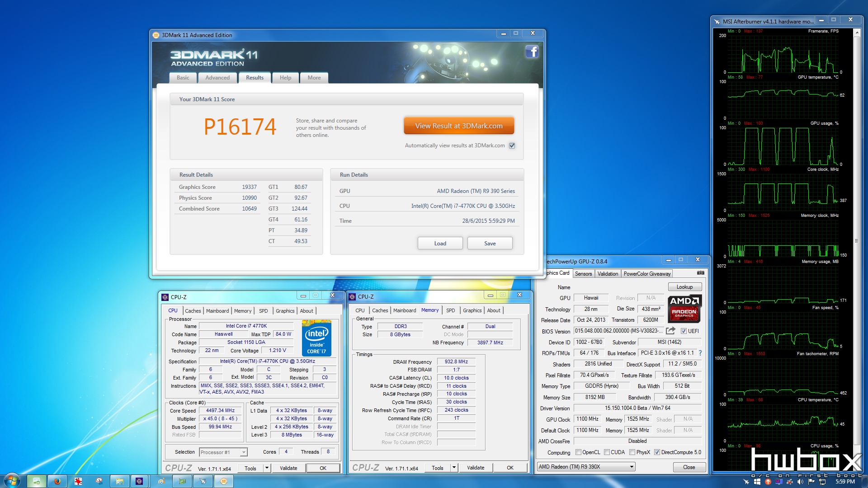The image size is (868, 488).
Task: Click the 60 FPS monitor tray icon
Action: coord(779,482)
